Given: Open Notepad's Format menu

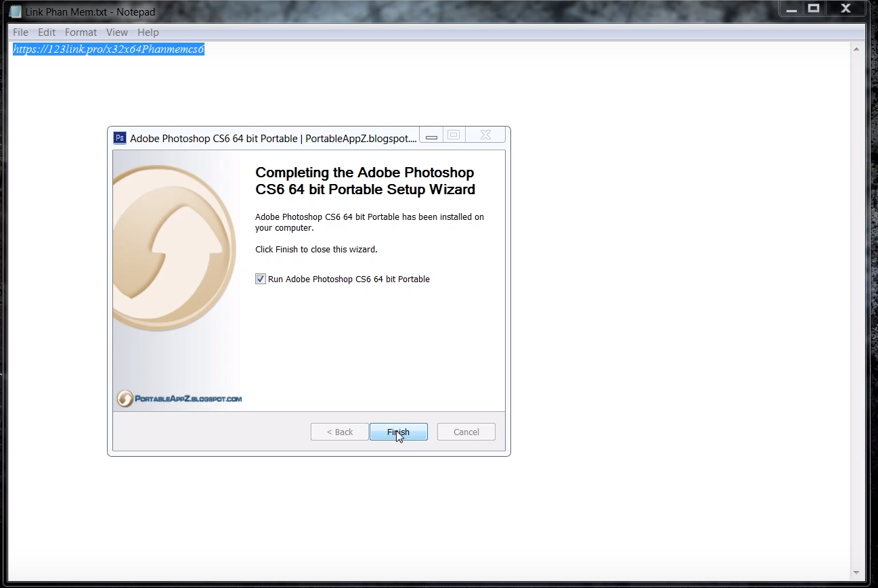Looking at the screenshot, I should (81, 32).
